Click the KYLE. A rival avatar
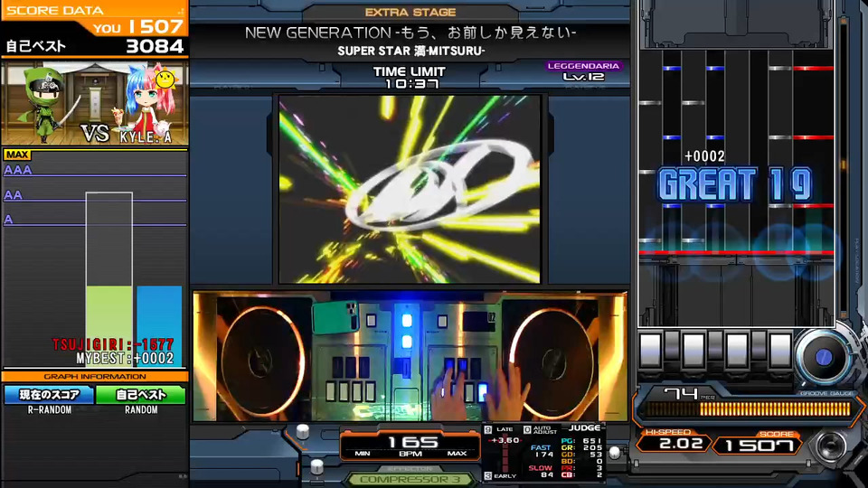Screen dimensions: 868x488 coord(145,99)
